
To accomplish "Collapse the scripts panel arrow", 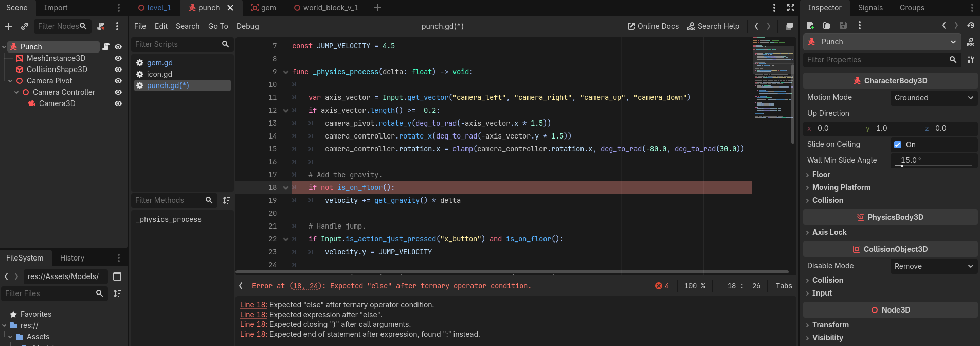I will (241, 286).
